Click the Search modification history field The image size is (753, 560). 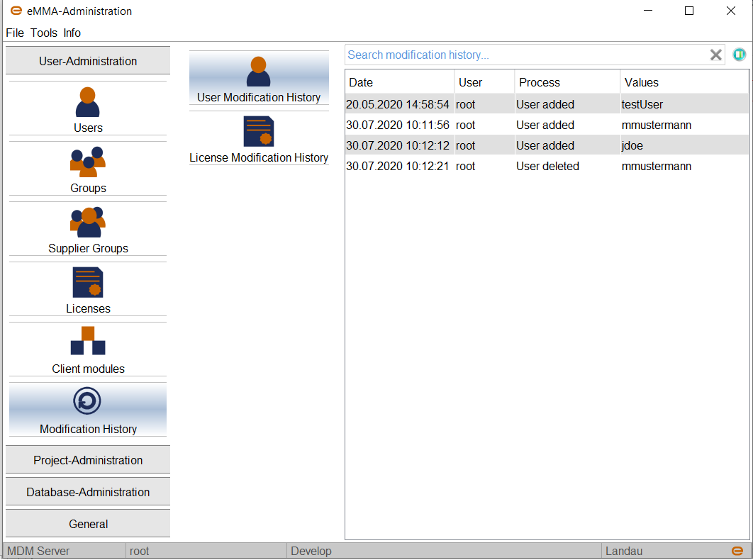coord(525,55)
